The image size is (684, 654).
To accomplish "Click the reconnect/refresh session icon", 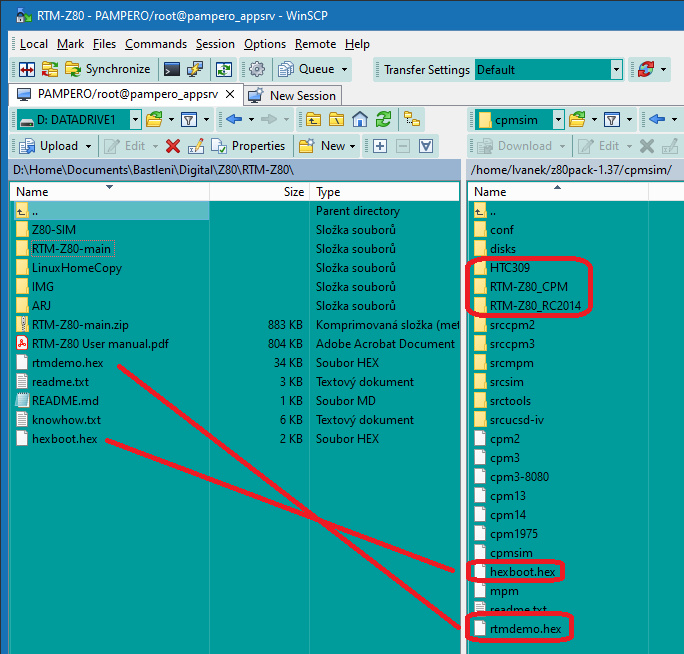I will pos(646,69).
